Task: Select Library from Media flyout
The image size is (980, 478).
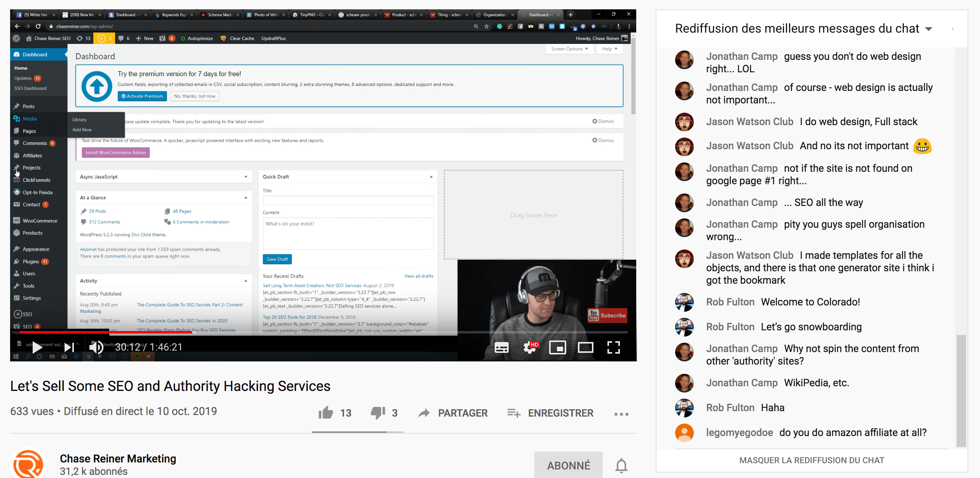Action: (79, 120)
